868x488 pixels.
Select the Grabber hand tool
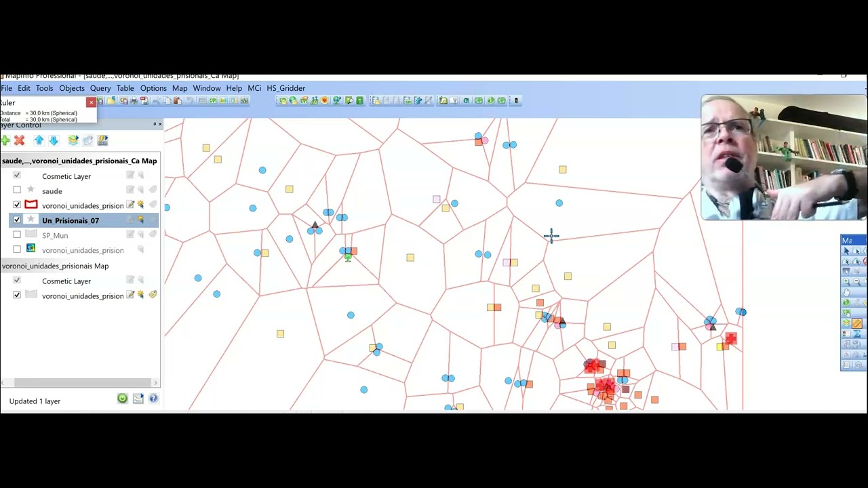click(846, 292)
